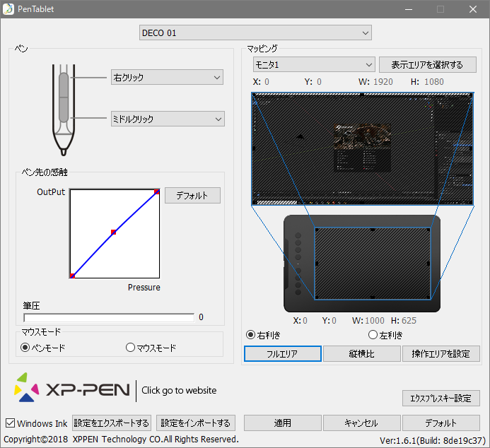This screenshot has height=448, width=490.
Task: Click the キャンセル button
Action: click(362, 423)
